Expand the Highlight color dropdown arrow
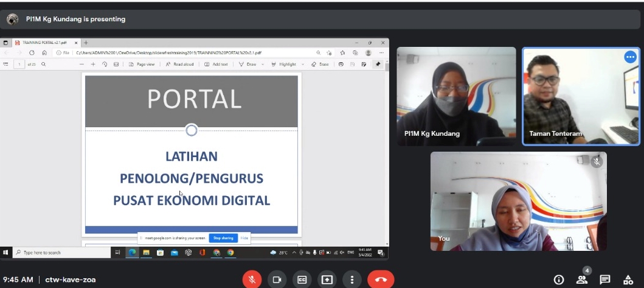This screenshot has height=288, width=644. pyautogui.click(x=303, y=64)
